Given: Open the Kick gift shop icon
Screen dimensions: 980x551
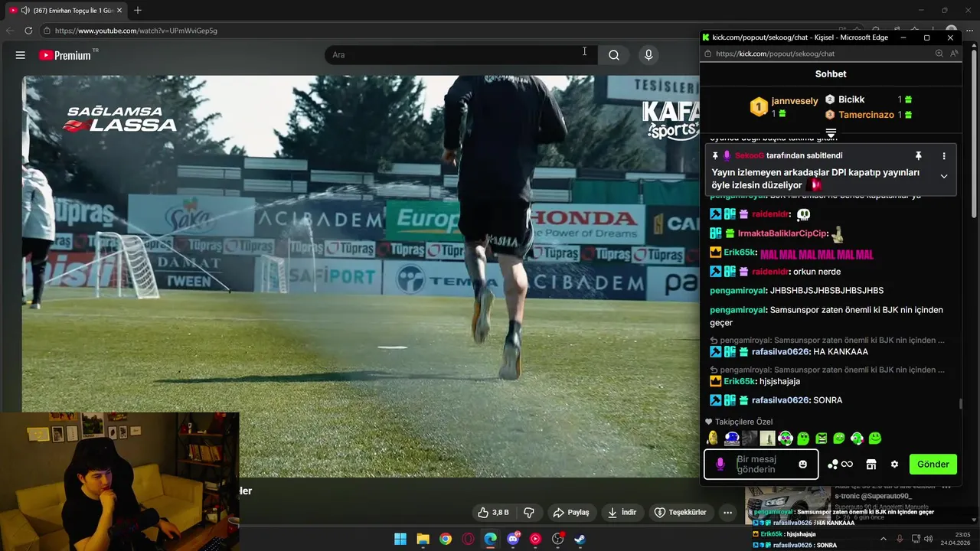Looking at the screenshot, I should (871, 464).
